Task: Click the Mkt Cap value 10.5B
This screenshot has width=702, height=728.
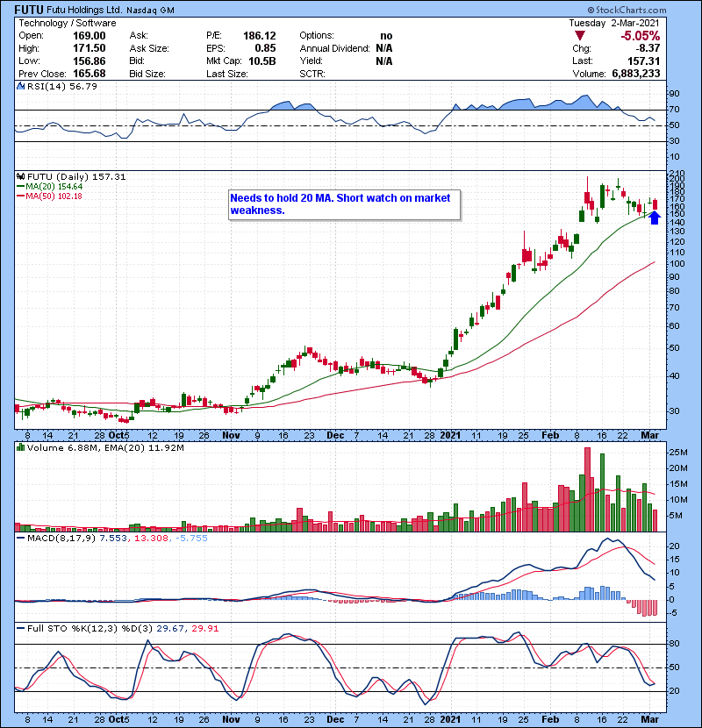Action: point(262,61)
